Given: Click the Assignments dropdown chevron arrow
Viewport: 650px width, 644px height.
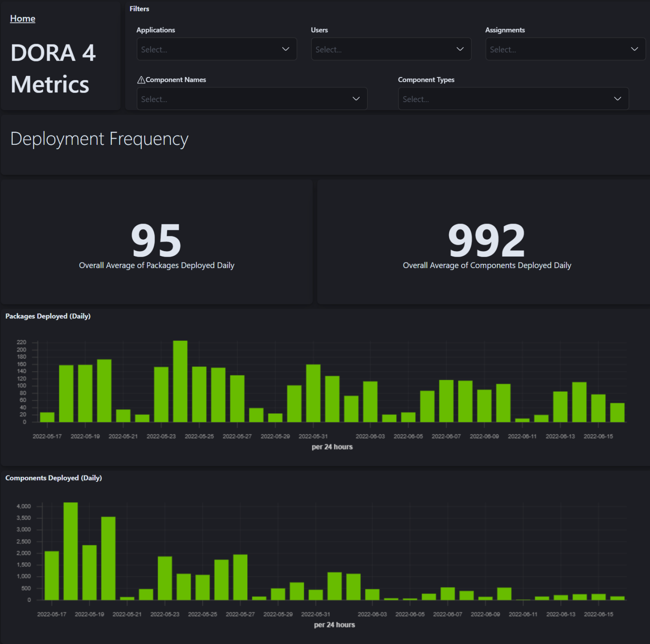Looking at the screenshot, I should coord(634,49).
